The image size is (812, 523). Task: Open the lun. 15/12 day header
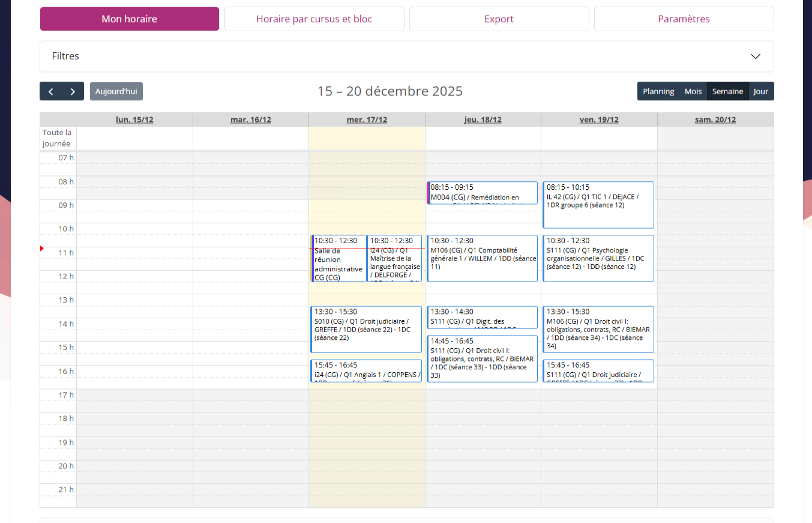(x=134, y=119)
